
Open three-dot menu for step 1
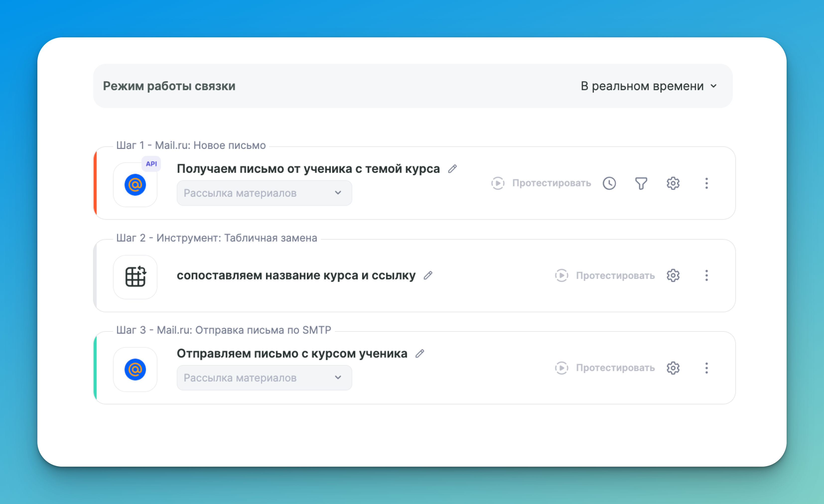click(x=706, y=183)
